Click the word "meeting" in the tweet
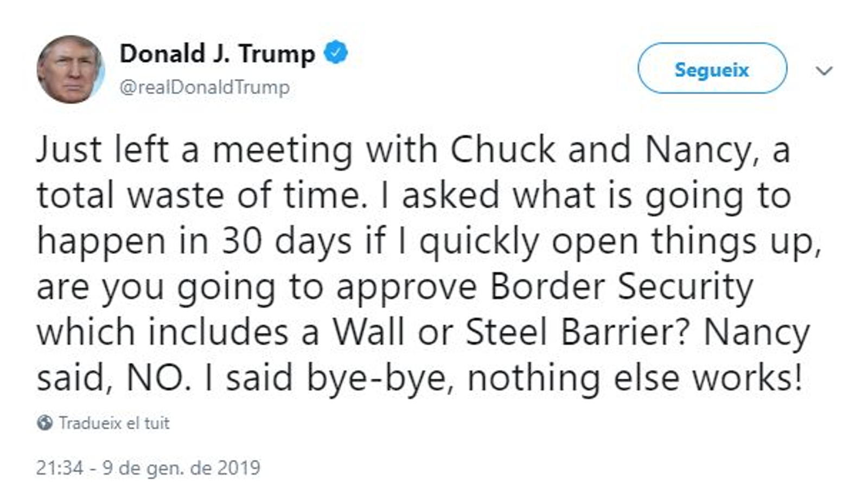The height and width of the screenshot is (495, 868). pyautogui.click(x=283, y=150)
